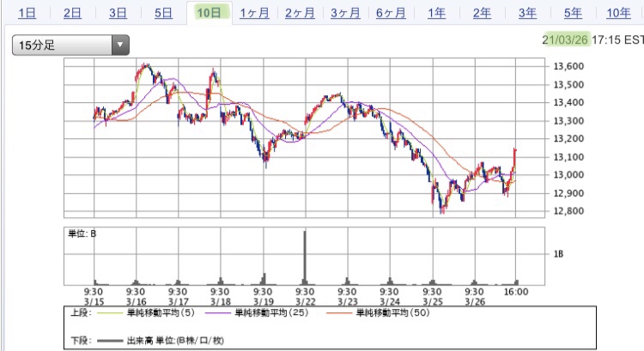Switch to the 3ヶ月 range tab
644x351 pixels.
pos(346,13)
